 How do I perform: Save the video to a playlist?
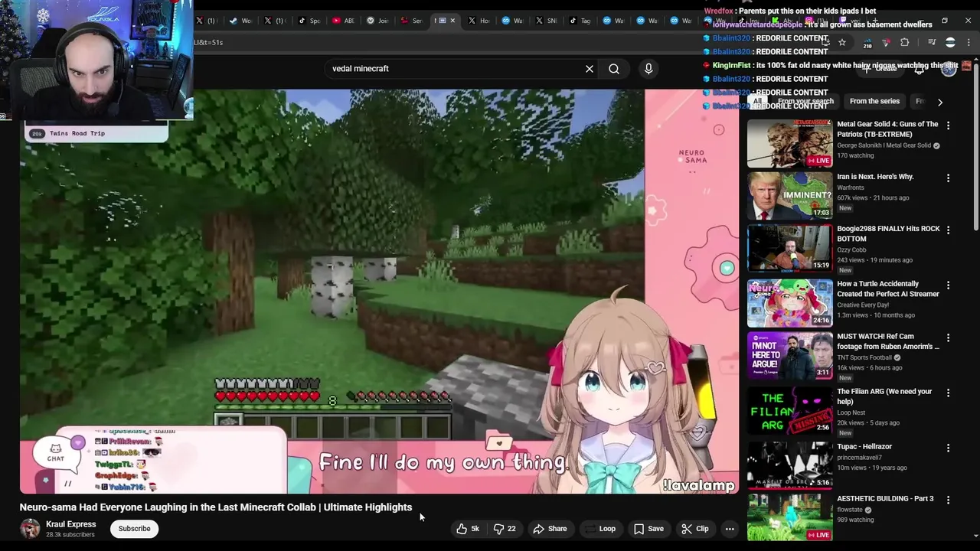pos(648,529)
